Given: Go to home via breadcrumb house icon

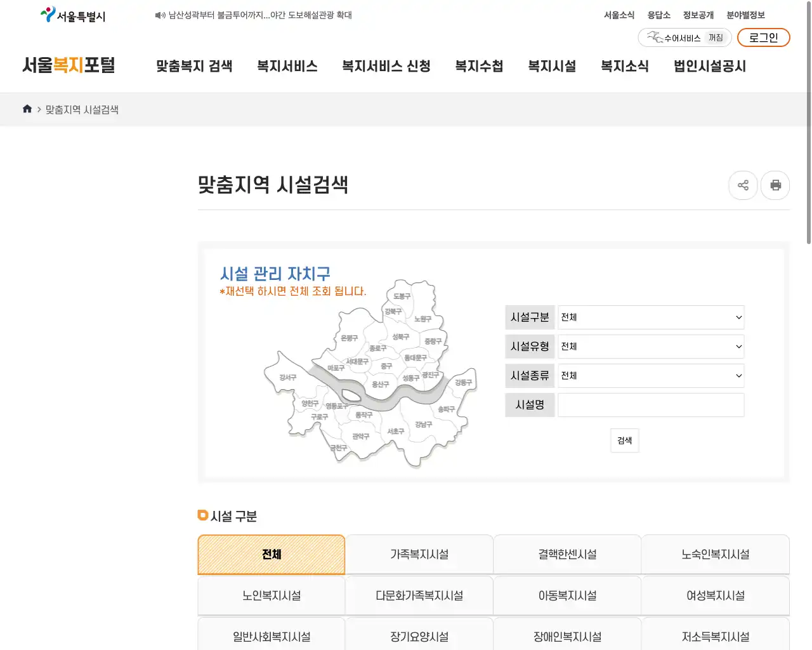Looking at the screenshot, I should point(27,109).
